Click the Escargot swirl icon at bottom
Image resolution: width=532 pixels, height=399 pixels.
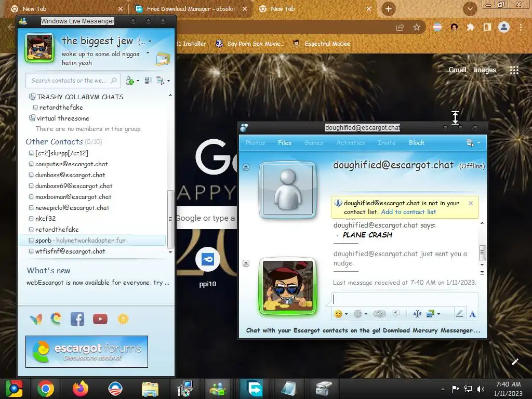(x=56, y=319)
